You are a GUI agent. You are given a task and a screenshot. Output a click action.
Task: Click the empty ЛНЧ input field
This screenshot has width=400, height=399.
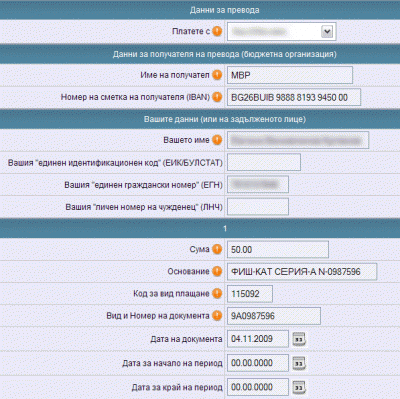258,207
